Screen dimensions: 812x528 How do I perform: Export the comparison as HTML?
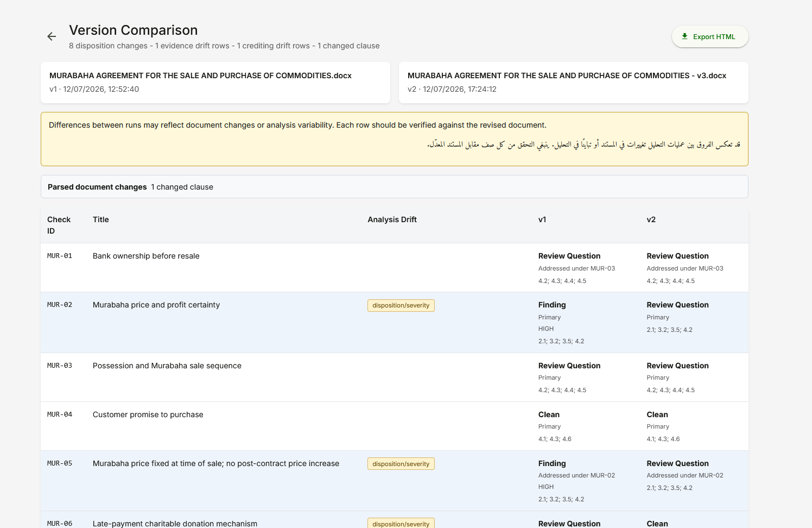click(x=710, y=36)
